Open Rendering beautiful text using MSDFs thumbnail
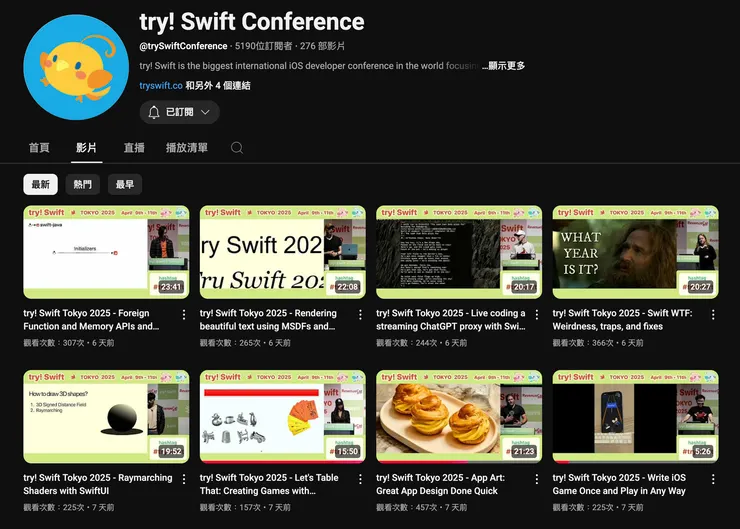 (283, 252)
